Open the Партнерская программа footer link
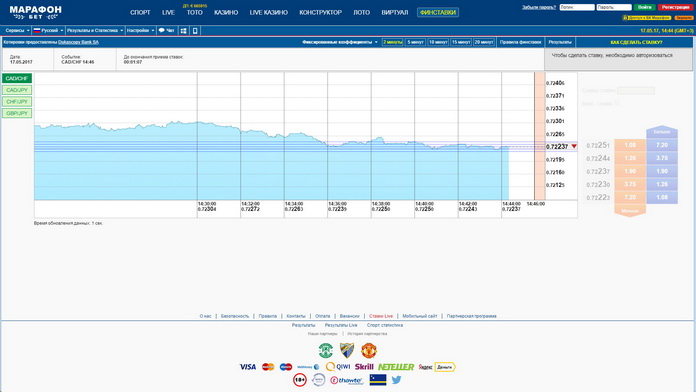The width and height of the screenshot is (696, 392). (x=471, y=316)
